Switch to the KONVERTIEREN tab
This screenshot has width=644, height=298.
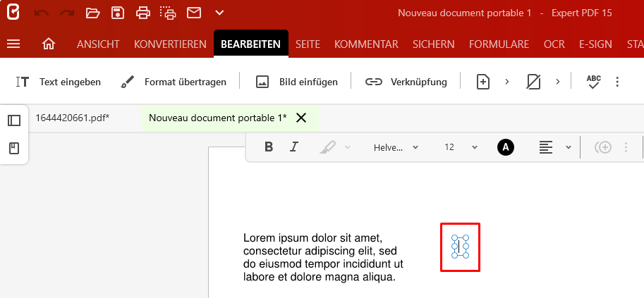(171, 44)
